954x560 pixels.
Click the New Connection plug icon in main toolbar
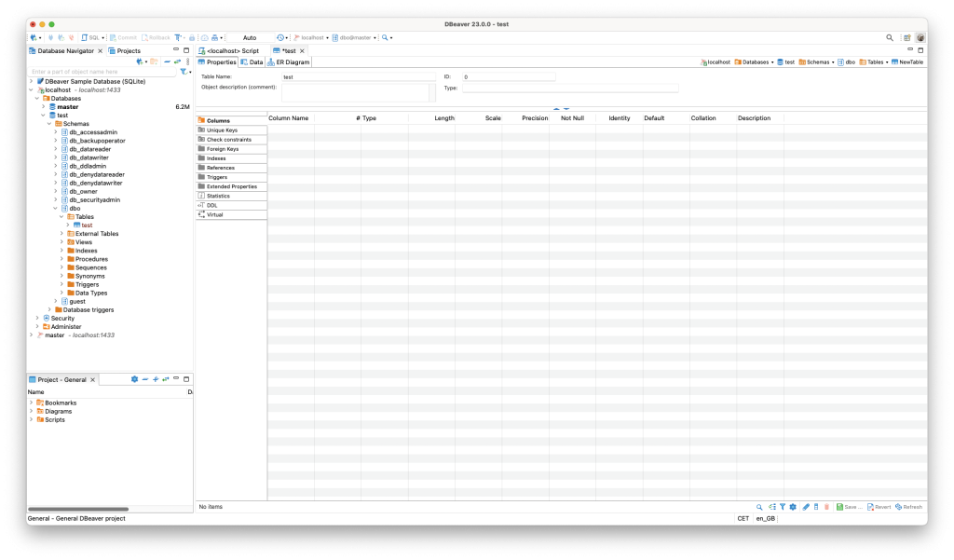(34, 38)
